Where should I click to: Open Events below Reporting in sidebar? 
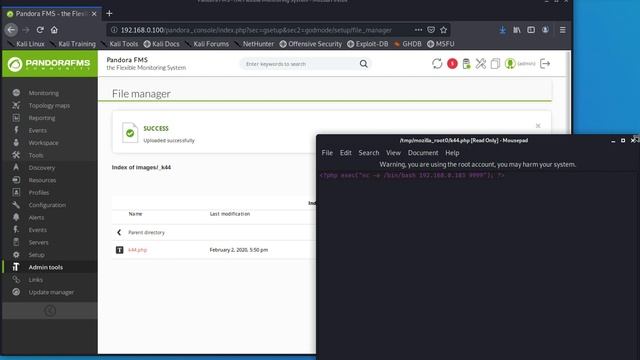38,130
